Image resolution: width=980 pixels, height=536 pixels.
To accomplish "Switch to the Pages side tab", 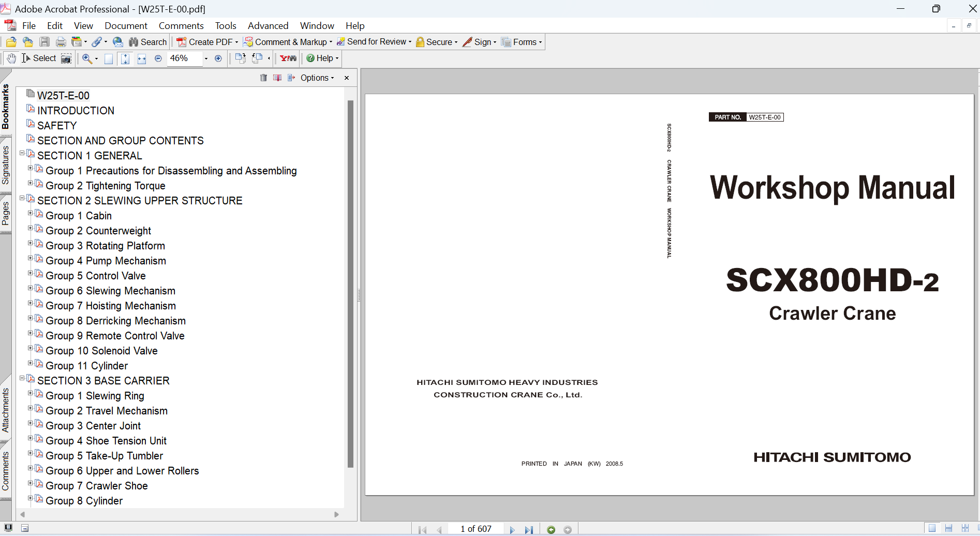I will pyautogui.click(x=6, y=214).
